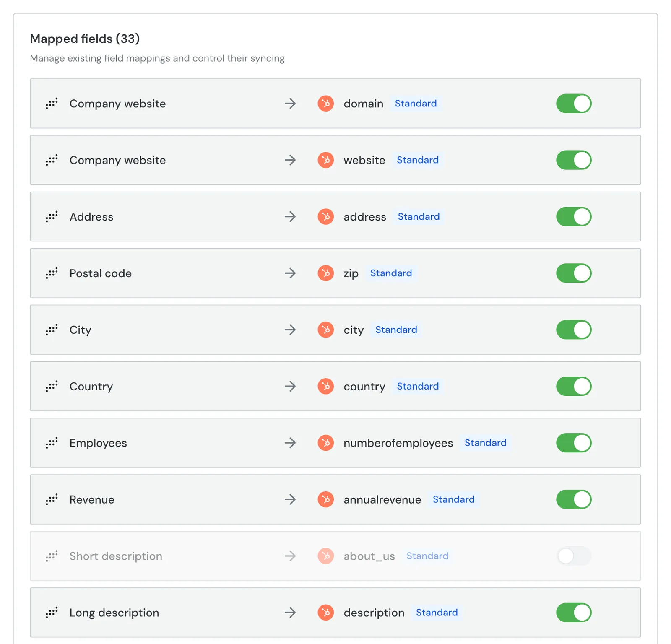Click the HubSpot icon next to description field
Image resolution: width=671 pixels, height=644 pixels.
click(x=326, y=613)
